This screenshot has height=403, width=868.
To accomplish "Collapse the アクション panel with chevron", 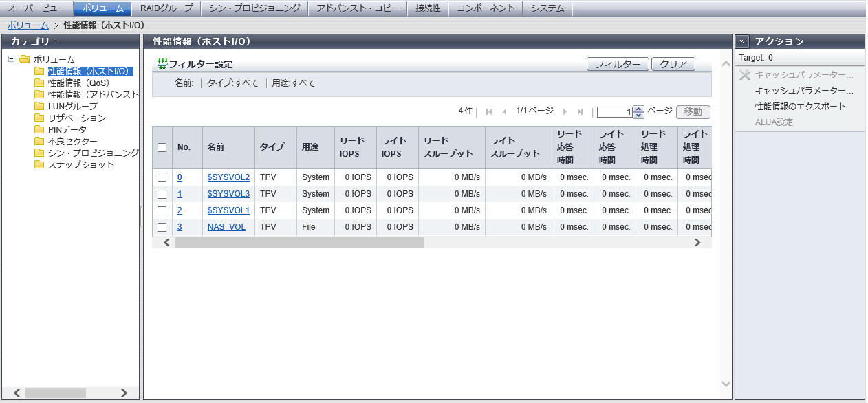I will (x=744, y=41).
